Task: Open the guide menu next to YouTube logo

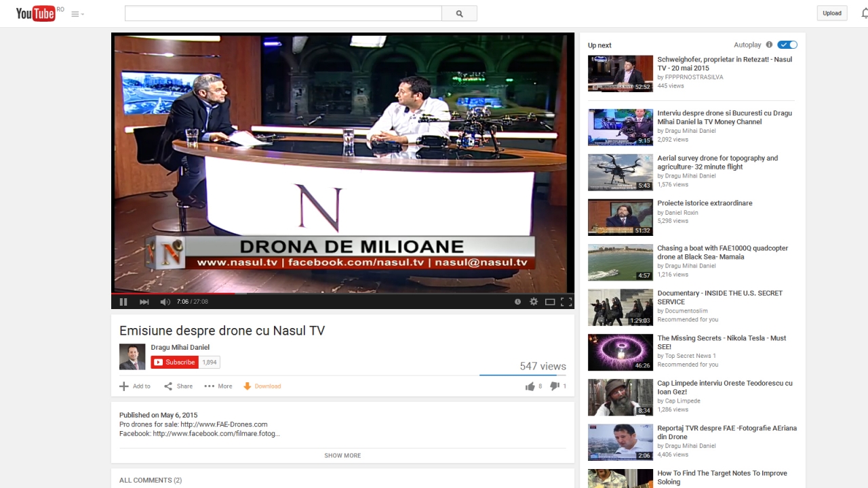Action: 77,14
